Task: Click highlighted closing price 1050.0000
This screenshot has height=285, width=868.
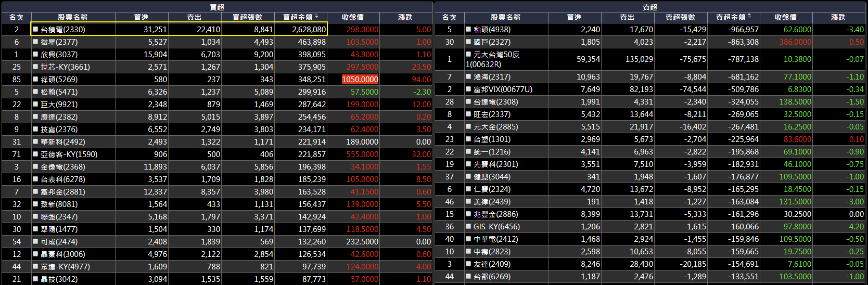Action: pyautogui.click(x=360, y=80)
